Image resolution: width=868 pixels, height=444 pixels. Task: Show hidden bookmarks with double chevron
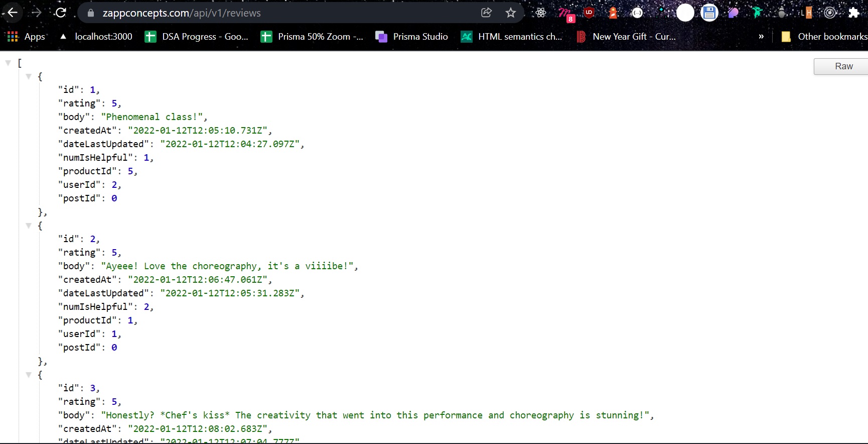click(761, 37)
